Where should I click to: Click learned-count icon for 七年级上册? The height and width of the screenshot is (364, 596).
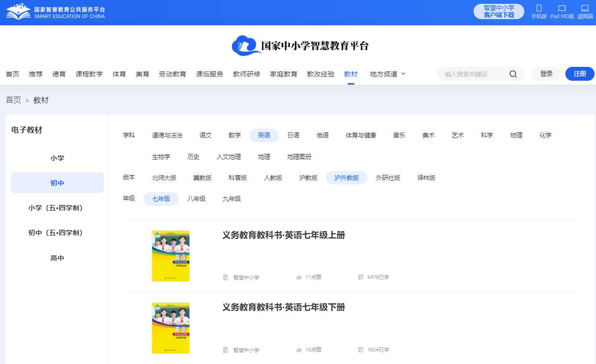click(x=361, y=277)
